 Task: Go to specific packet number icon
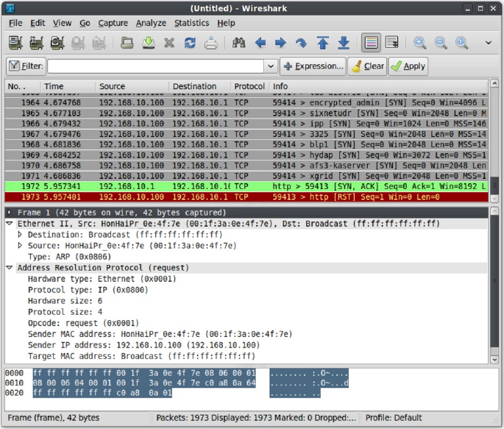tap(301, 43)
